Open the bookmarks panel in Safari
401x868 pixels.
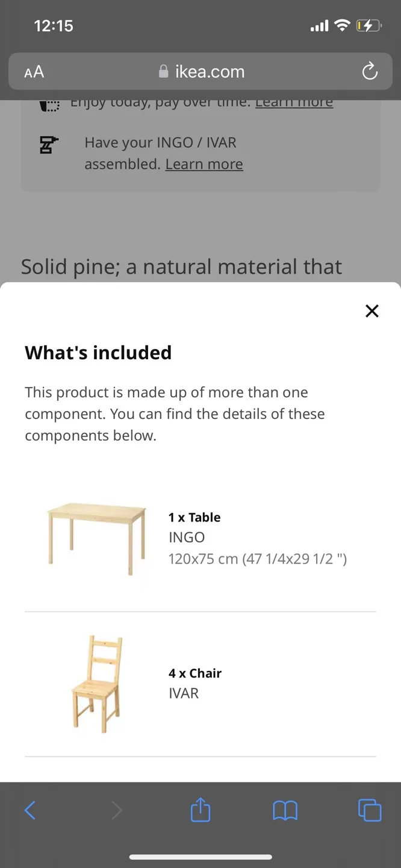point(284,810)
